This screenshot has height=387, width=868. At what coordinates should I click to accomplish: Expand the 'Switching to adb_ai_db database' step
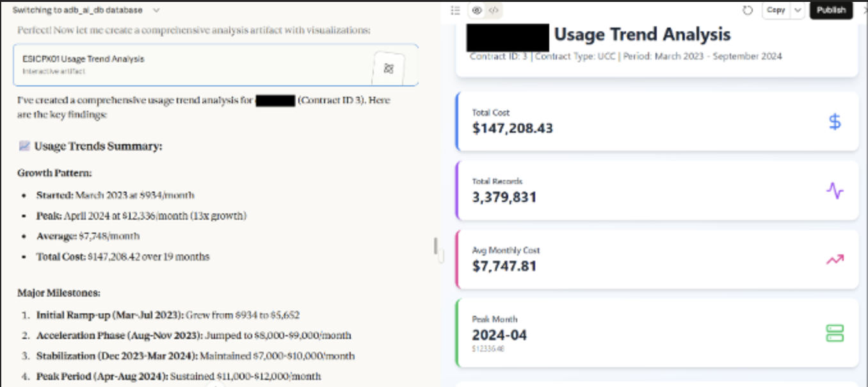tap(157, 10)
